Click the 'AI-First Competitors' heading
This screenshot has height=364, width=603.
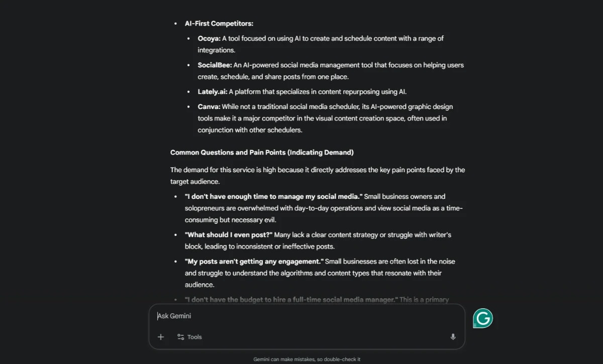click(x=219, y=23)
